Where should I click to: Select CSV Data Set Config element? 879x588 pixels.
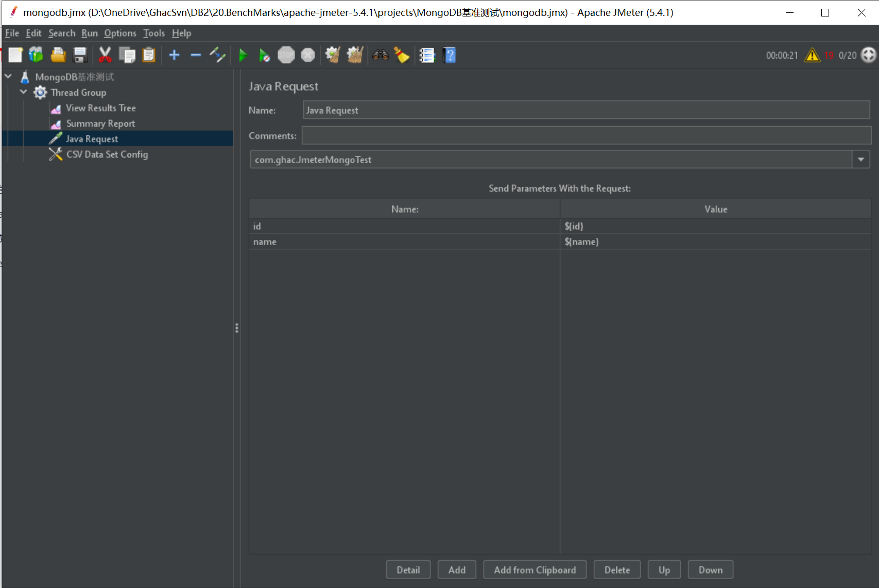tap(107, 154)
